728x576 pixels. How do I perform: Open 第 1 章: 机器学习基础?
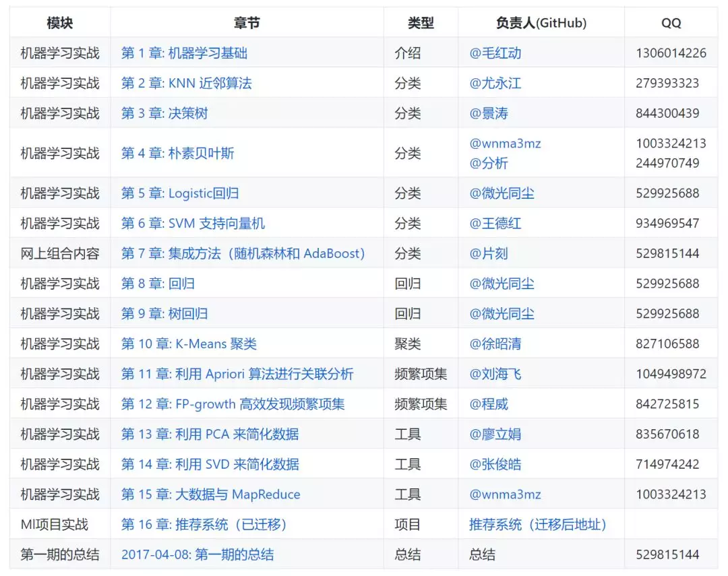[185, 53]
